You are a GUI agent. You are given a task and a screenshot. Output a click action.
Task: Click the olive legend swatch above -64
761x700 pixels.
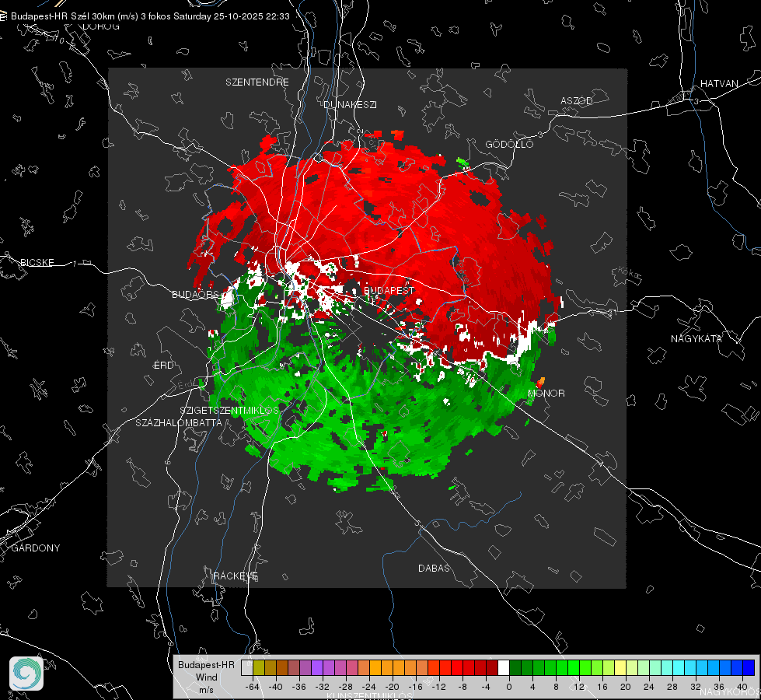pos(259,667)
